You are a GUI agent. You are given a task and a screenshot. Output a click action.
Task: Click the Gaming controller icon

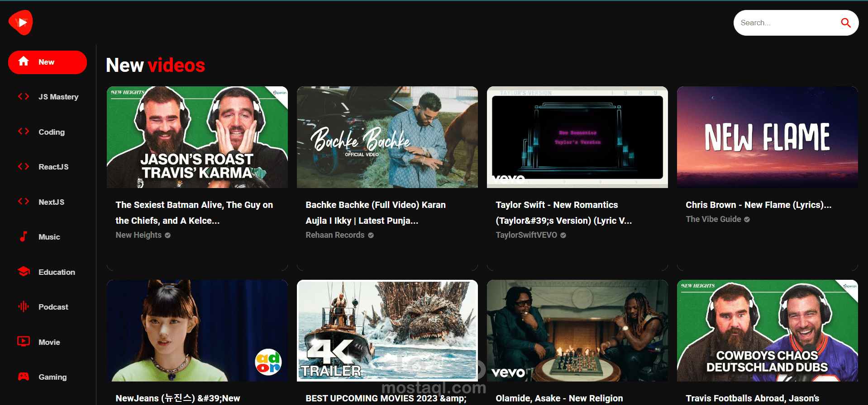24,377
